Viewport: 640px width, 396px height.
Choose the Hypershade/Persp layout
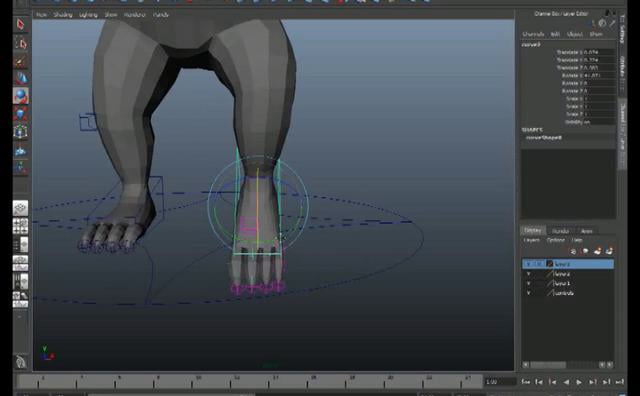[20, 281]
